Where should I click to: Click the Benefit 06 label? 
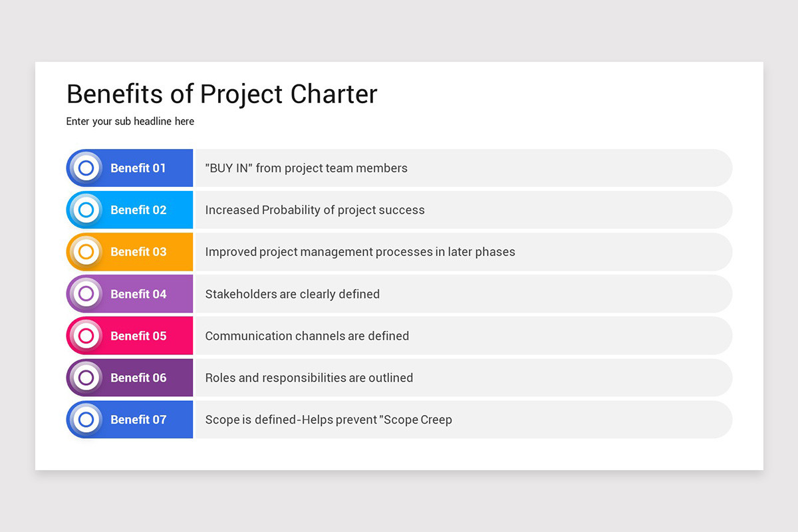click(138, 378)
